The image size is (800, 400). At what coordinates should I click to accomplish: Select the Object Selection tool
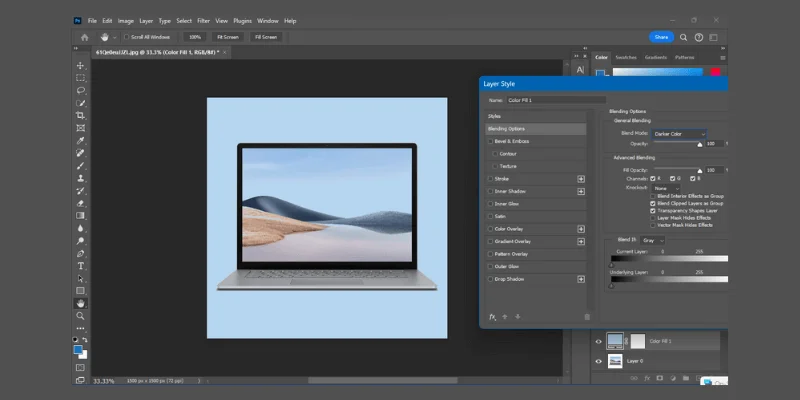[81, 103]
